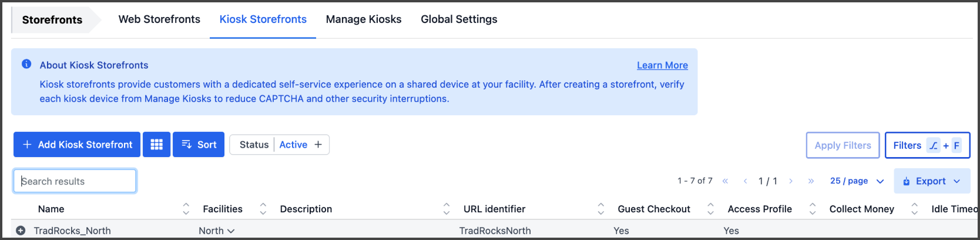Viewport: 980px width, 240px height.
Task: Click the Add Kiosk Storefront button
Action: pos(77,145)
